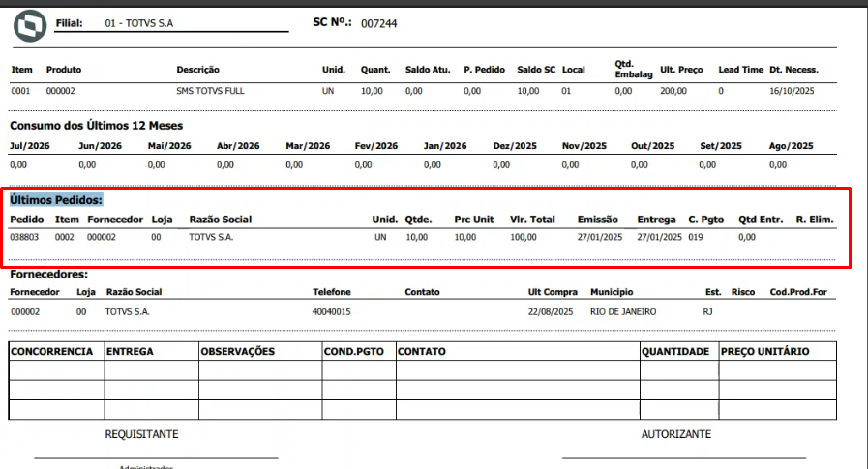Click pedido number 038803
The image size is (868, 469).
pos(24,237)
